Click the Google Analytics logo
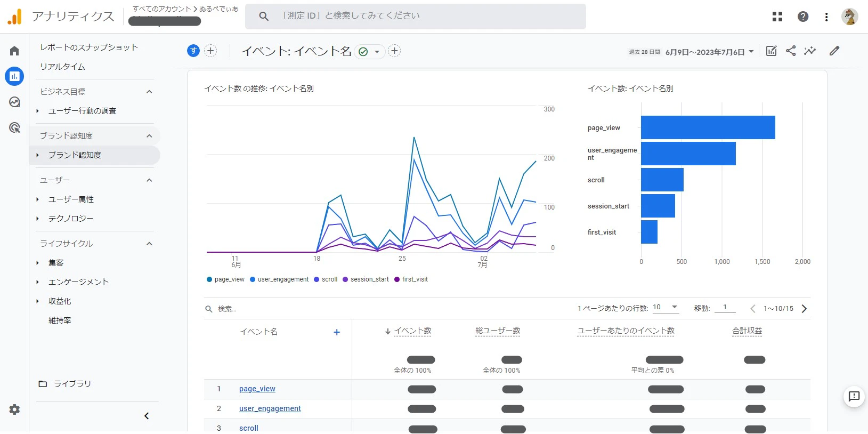The width and height of the screenshot is (868, 434). [15, 17]
